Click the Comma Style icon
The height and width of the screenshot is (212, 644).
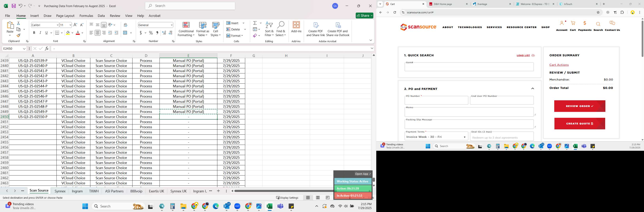pos(157,33)
